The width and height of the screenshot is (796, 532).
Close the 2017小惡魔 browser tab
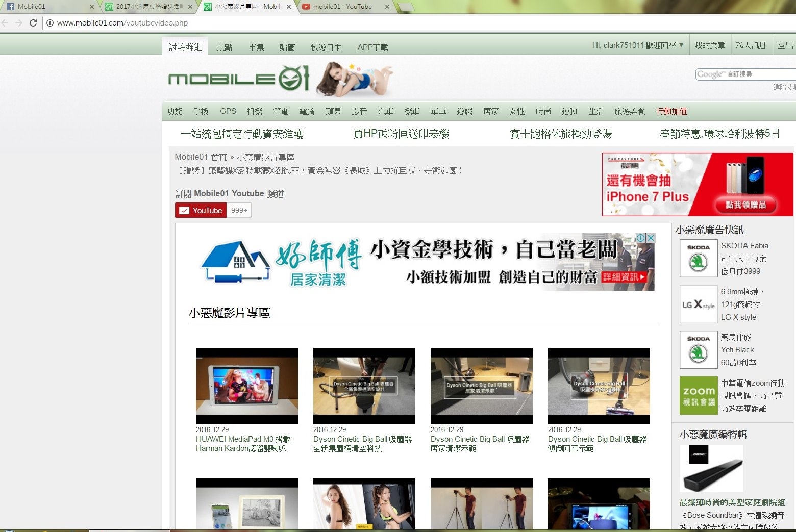pos(190,7)
